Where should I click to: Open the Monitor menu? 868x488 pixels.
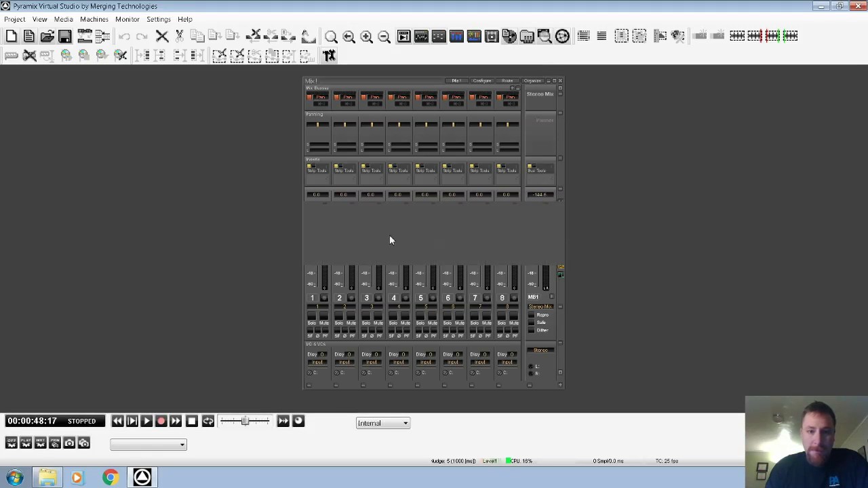(127, 19)
